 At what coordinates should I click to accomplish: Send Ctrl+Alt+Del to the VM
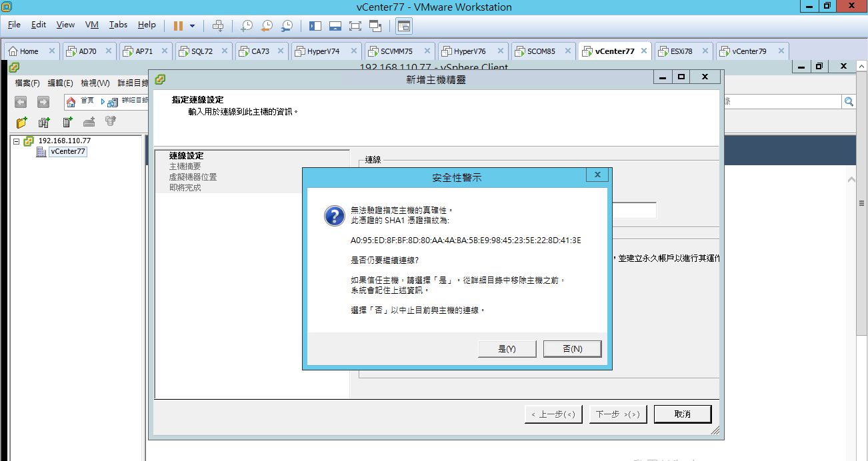[217, 25]
